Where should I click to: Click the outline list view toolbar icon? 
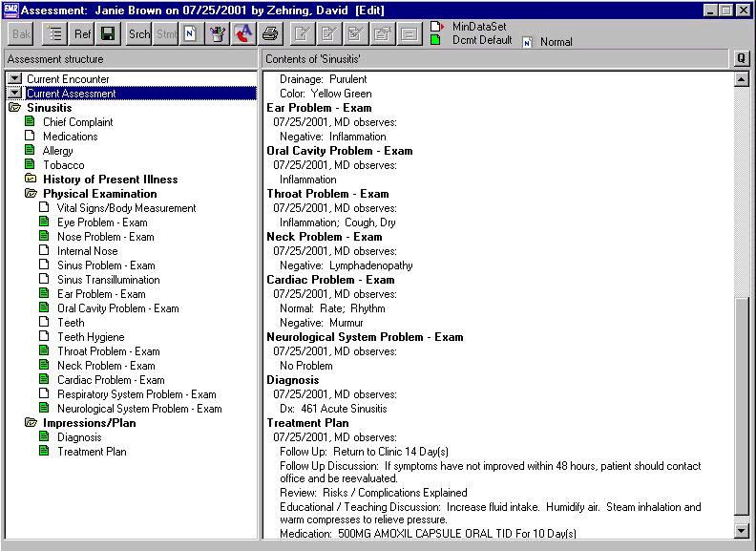point(54,34)
